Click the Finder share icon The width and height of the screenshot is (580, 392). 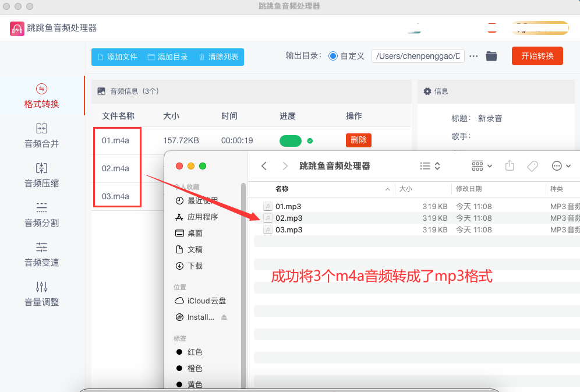coord(510,166)
